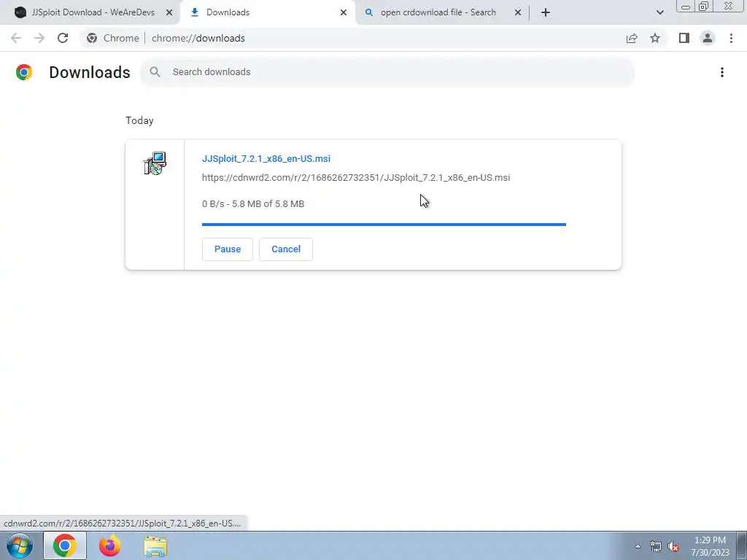Pause the JJSploit download
Screen dimensions: 747x560
pos(228,249)
